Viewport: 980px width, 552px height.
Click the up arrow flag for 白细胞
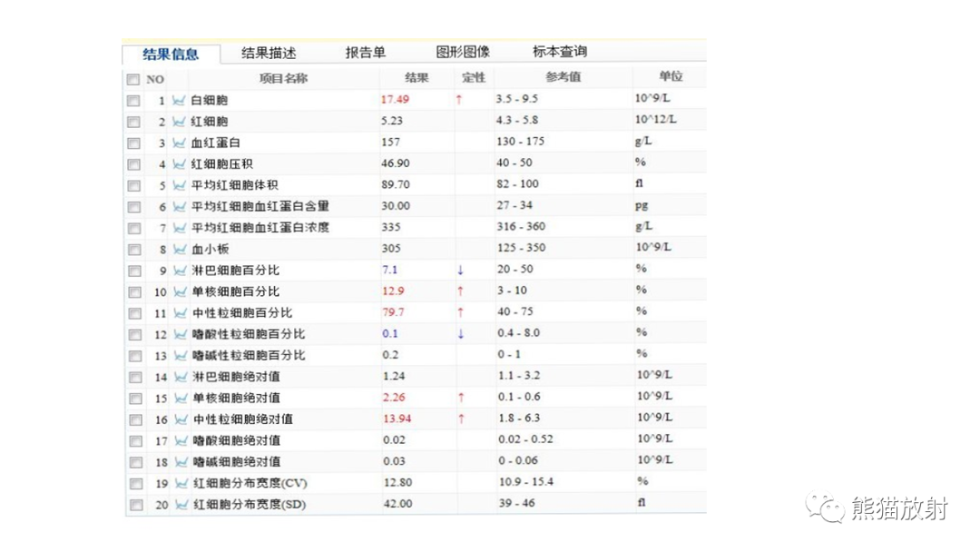tap(459, 99)
